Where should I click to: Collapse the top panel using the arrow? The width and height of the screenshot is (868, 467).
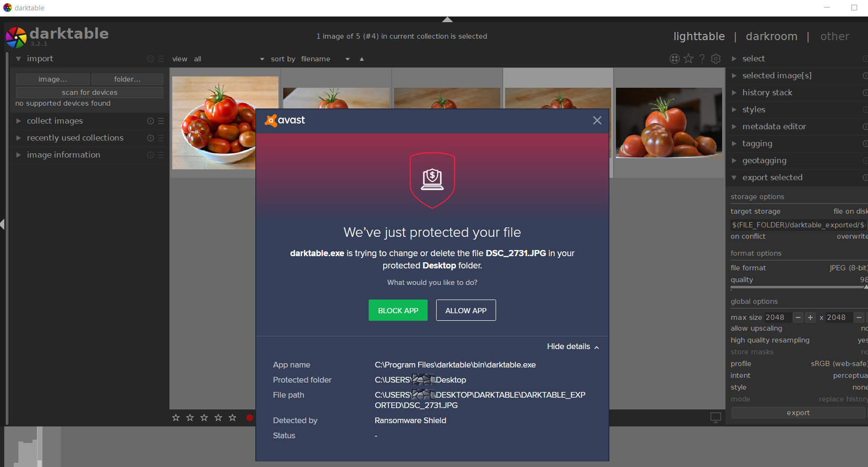click(447, 19)
